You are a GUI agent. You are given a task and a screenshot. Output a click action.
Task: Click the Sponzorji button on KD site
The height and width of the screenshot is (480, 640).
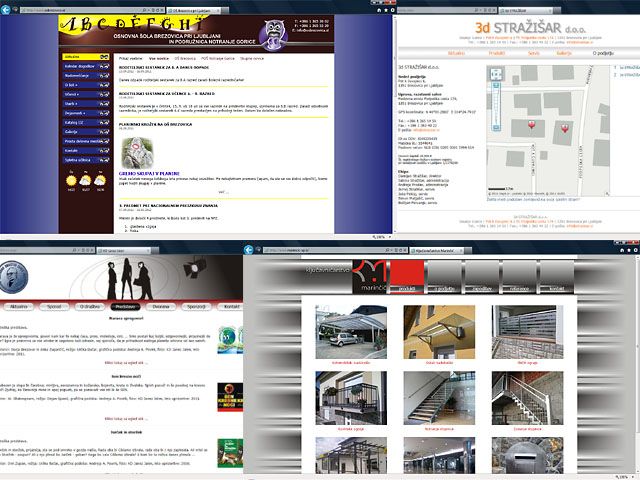[x=196, y=307]
